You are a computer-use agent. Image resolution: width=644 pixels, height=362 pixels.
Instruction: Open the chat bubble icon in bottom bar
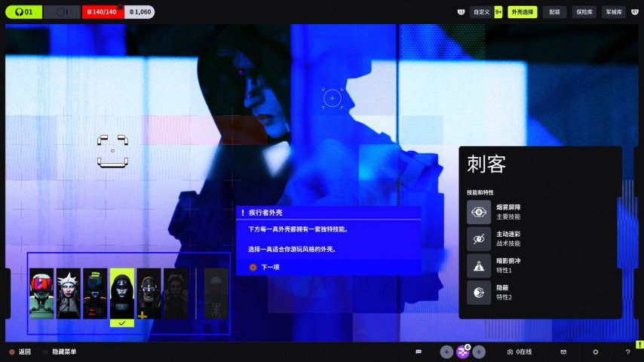pos(419,351)
